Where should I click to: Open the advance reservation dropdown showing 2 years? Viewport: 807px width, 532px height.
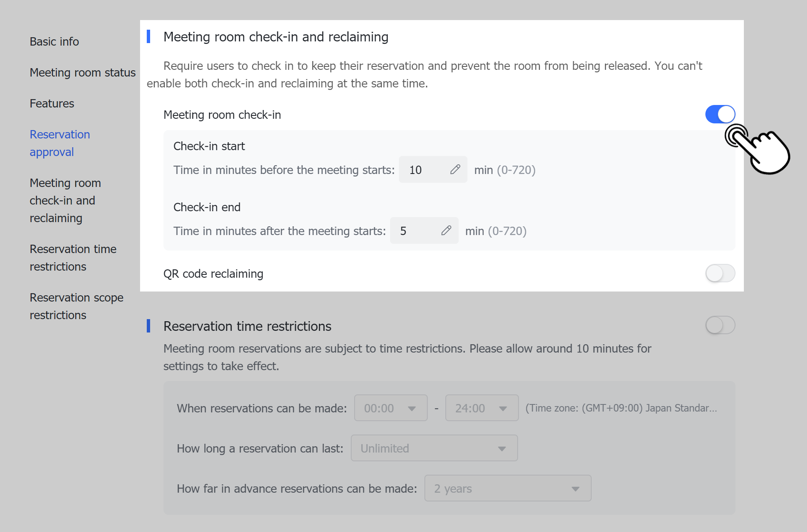point(507,488)
